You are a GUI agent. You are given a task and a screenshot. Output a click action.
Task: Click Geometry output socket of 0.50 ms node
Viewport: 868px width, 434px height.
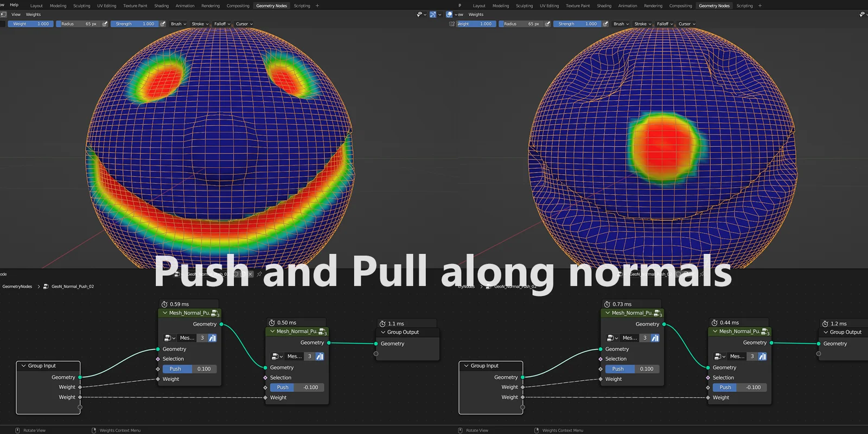click(x=329, y=343)
